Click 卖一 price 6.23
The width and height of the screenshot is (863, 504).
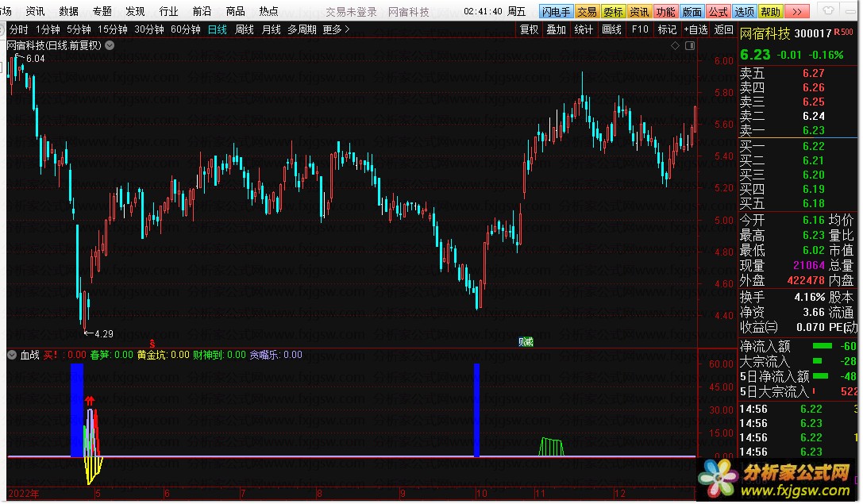tap(813, 130)
